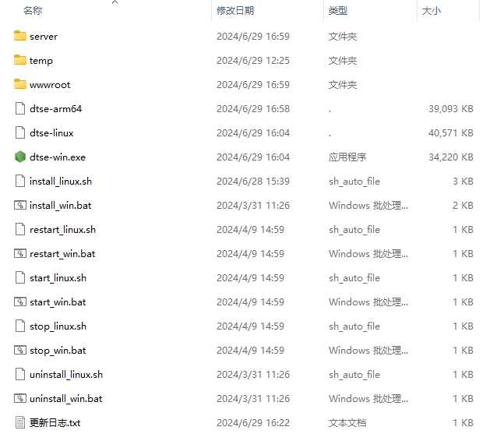Click the 更新日志.txt document icon

(20, 422)
